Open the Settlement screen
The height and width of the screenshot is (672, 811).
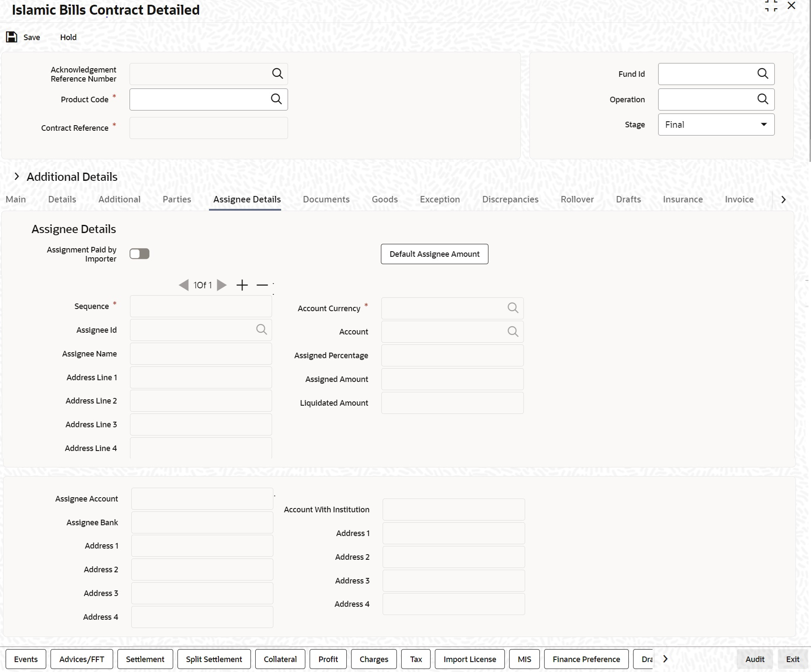(145, 659)
